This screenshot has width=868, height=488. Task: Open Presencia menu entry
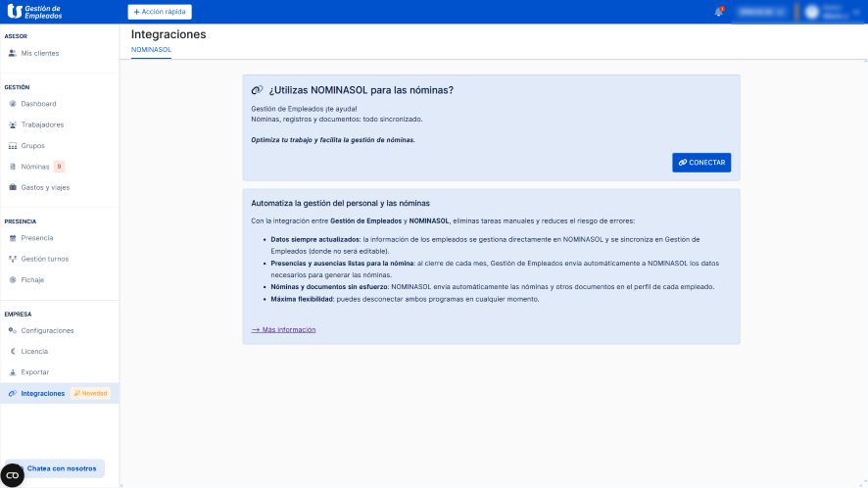37,237
